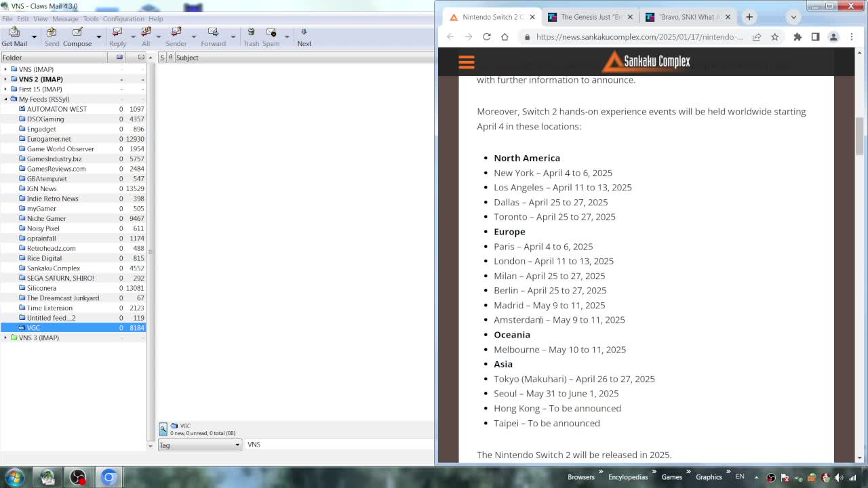Click the Trash toolbar icon
The width and height of the screenshot is (868, 488).
click(251, 37)
